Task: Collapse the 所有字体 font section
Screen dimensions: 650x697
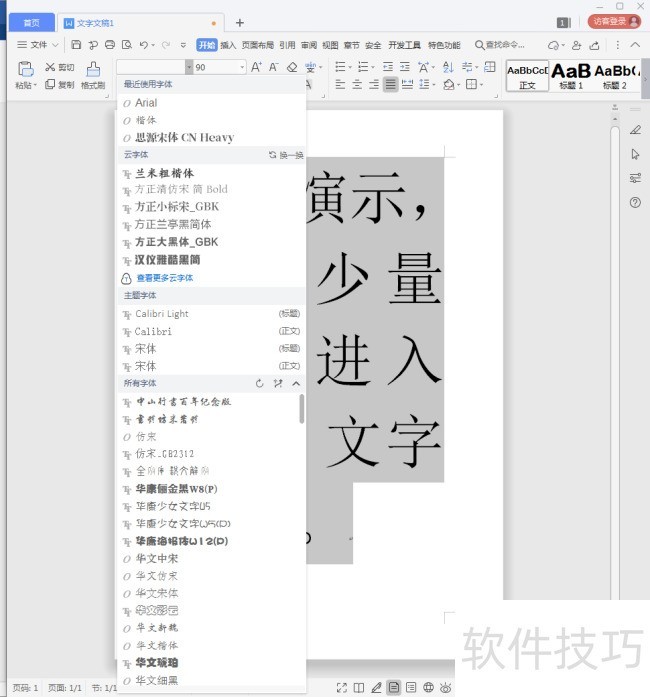Action: [x=295, y=383]
